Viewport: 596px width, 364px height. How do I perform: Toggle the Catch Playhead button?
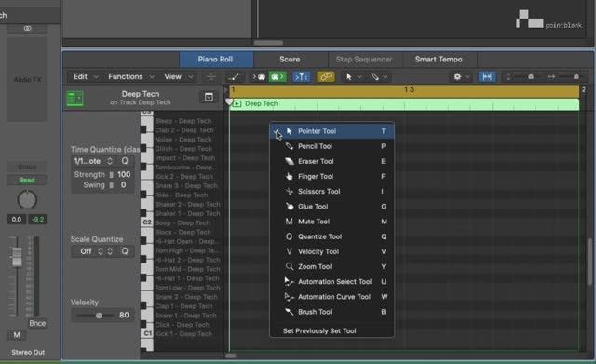tap(301, 77)
